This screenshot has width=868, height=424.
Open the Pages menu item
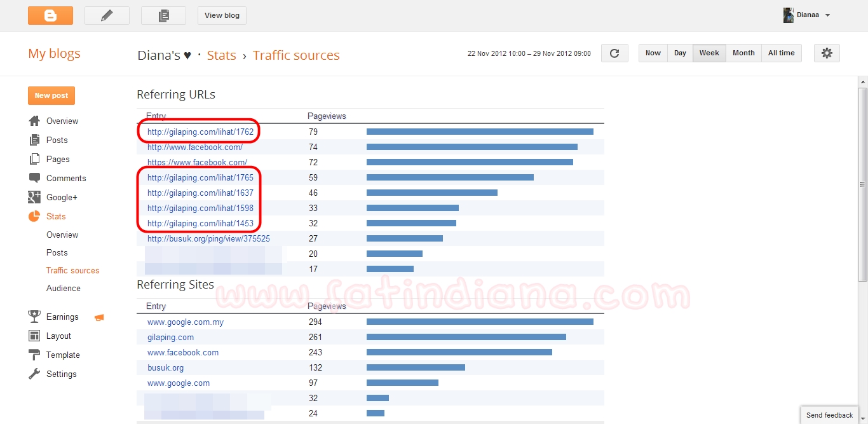[58, 159]
